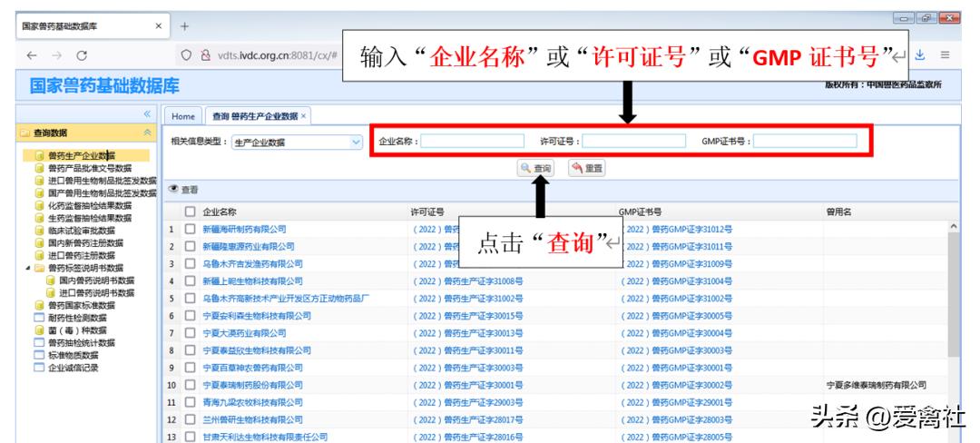Select 兽药生产企业数据 in the tree
Image resolution: width=980 pixels, height=443 pixels.
[x=82, y=155]
